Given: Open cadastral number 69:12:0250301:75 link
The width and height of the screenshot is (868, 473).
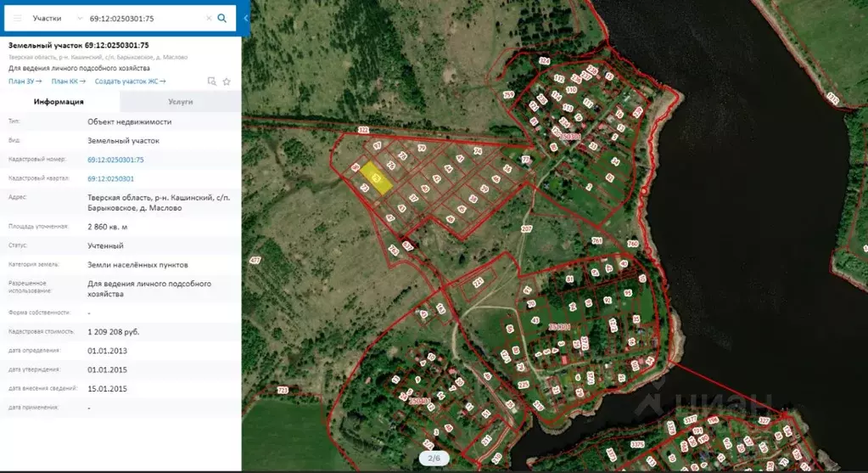Looking at the screenshot, I should (115, 160).
